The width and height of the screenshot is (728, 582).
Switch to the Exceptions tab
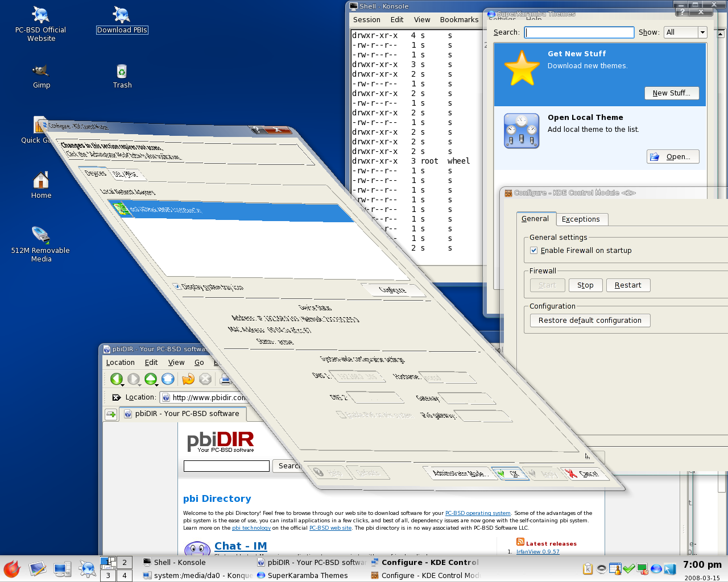tap(581, 219)
